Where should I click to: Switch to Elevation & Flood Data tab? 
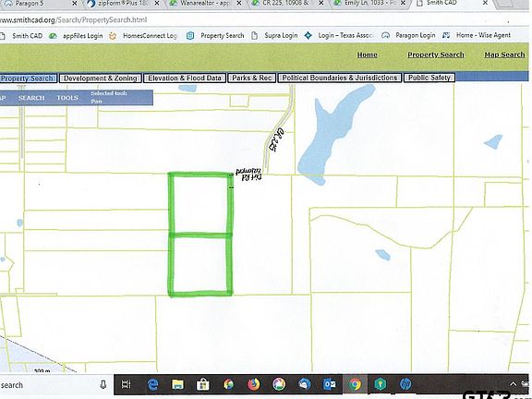click(185, 78)
